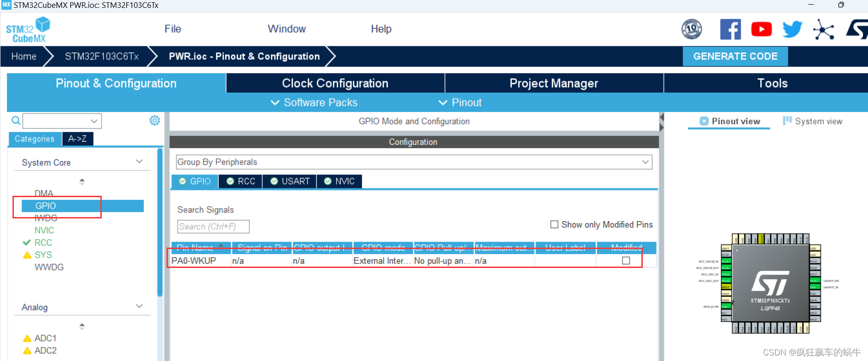The image size is (868, 361).
Task: Switch to the A->Z sorting tab
Action: click(78, 139)
